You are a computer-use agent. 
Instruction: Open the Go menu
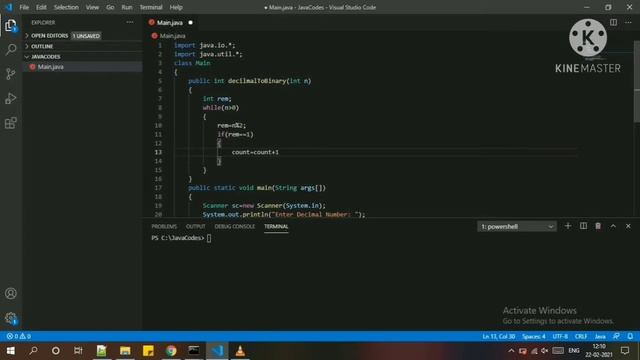coord(110,7)
